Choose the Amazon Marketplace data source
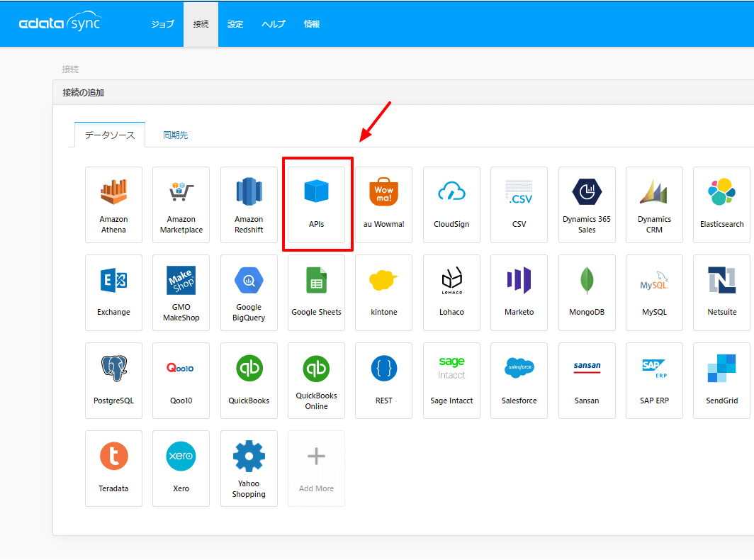 click(x=181, y=205)
